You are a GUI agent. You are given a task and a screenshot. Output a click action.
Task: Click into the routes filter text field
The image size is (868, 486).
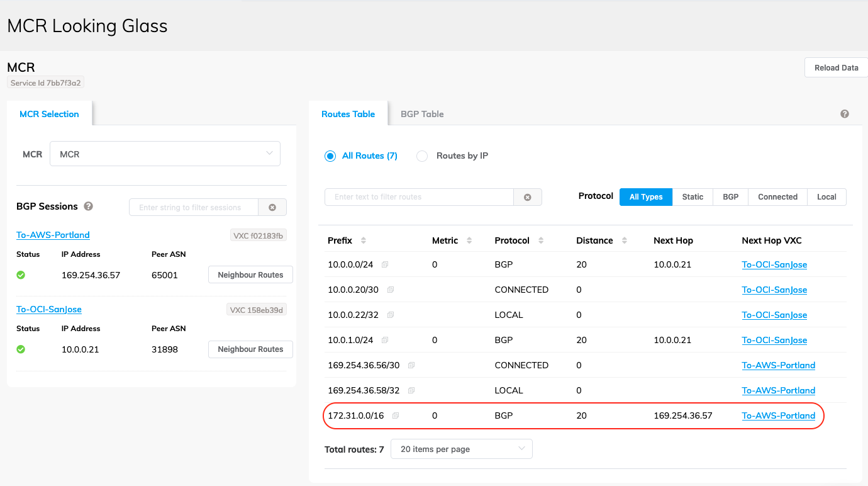tap(419, 197)
